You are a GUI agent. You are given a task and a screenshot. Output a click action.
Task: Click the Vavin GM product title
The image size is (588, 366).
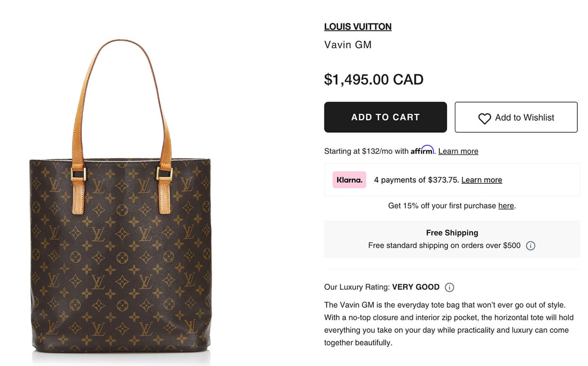347,45
